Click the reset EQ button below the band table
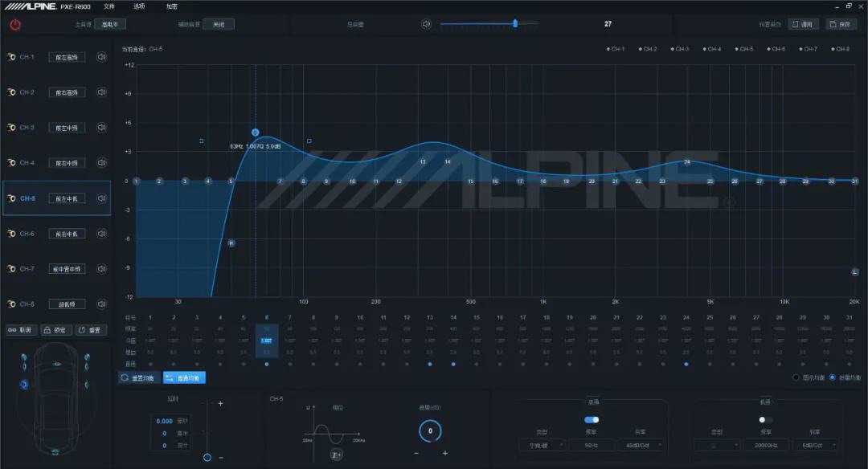 point(138,377)
